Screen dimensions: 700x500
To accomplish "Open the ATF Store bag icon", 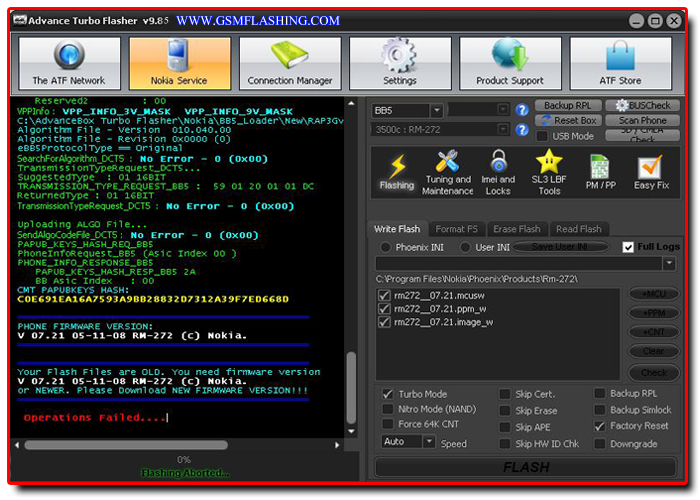I will pos(620,63).
